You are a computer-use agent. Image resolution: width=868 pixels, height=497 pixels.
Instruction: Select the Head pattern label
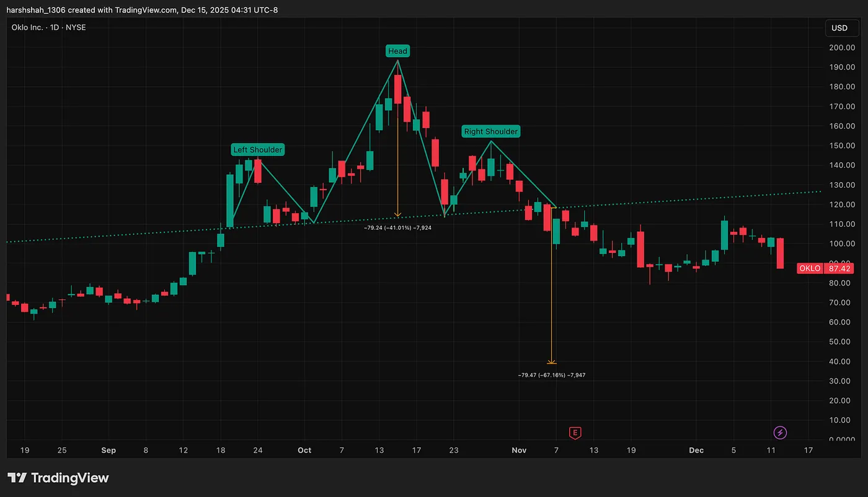398,51
